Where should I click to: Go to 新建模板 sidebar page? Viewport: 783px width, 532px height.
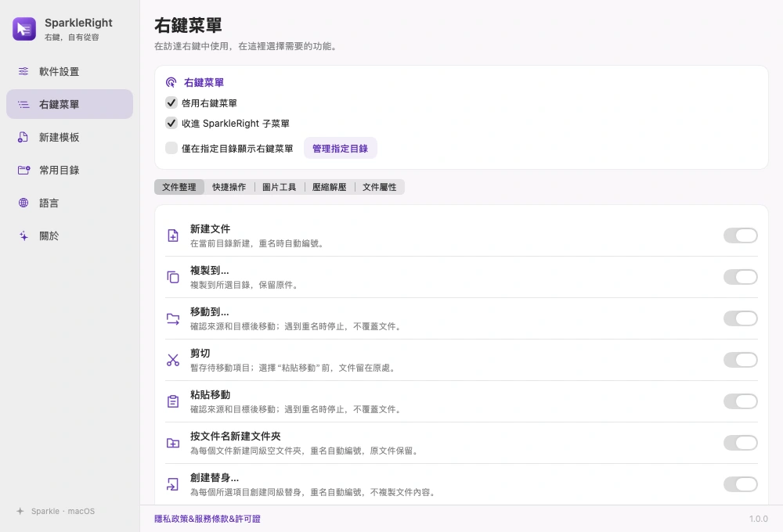(70, 137)
